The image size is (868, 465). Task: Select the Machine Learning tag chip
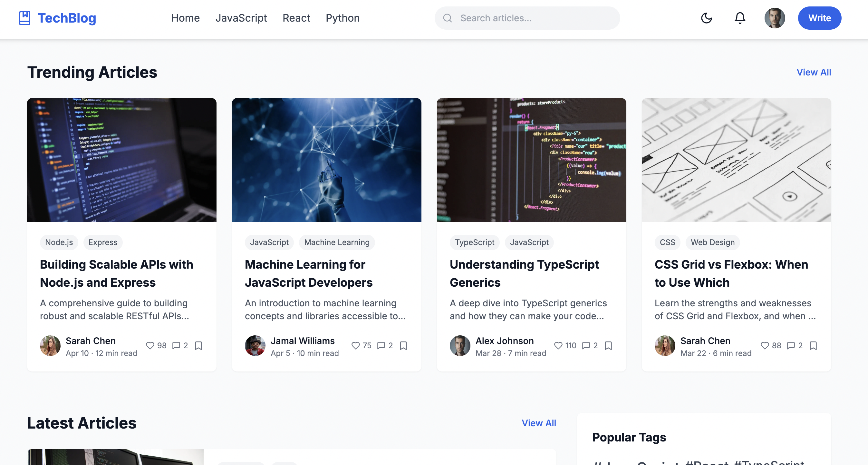coord(337,242)
